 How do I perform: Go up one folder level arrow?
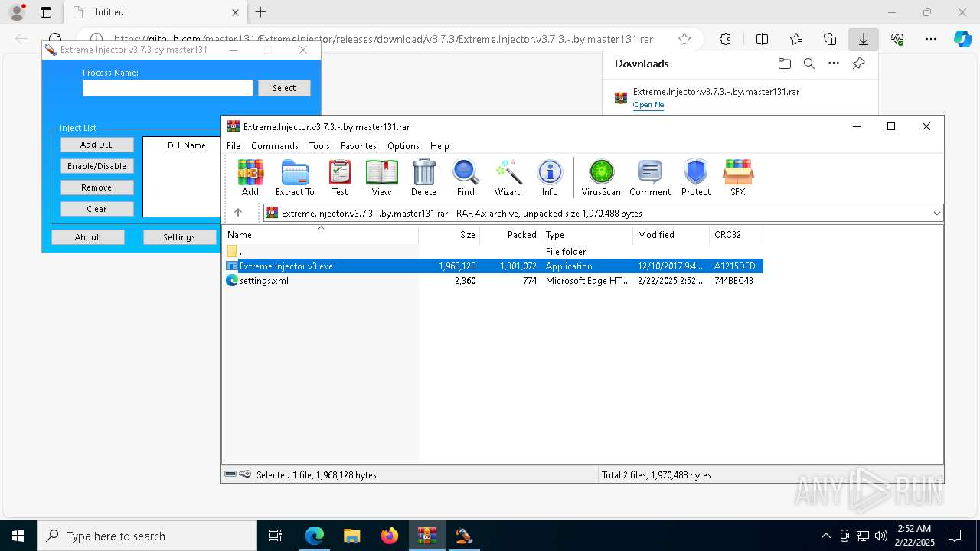238,213
